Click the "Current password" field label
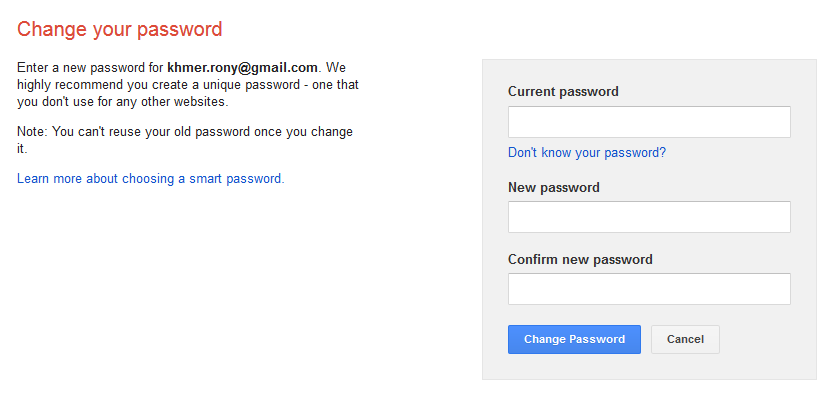Image resolution: width=833 pixels, height=418 pixels. [563, 92]
